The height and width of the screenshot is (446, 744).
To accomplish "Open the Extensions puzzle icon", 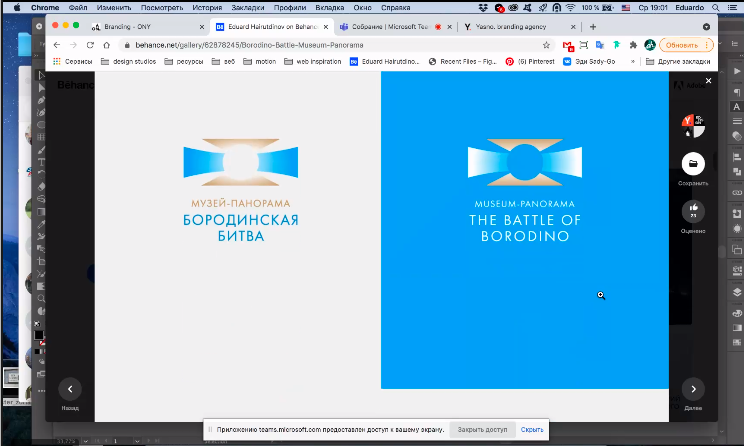I will click(x=633, y=45).
